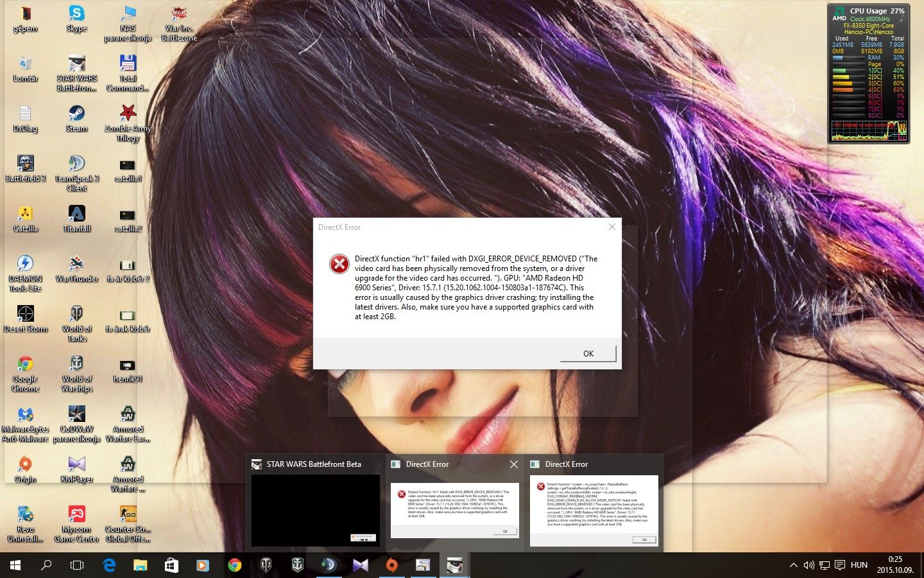Launch TeamSpeak 3 Client shortcut
924x578 pixels.
coord(76,173)
